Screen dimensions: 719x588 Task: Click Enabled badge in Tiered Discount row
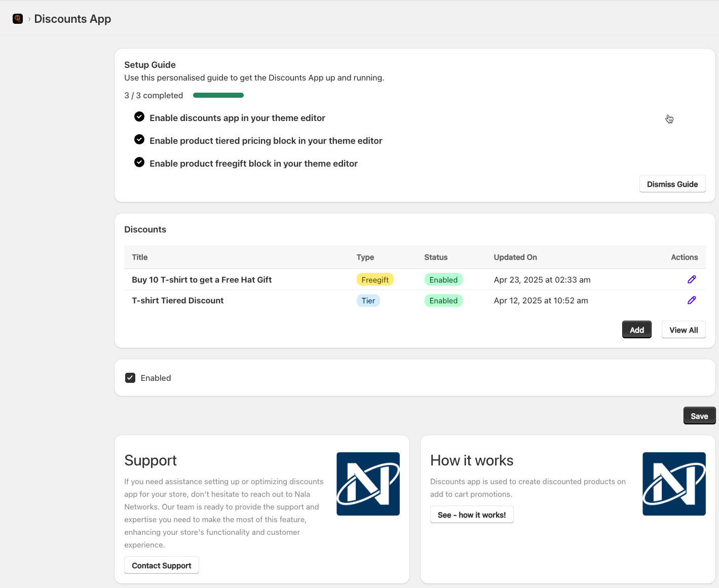443,300
